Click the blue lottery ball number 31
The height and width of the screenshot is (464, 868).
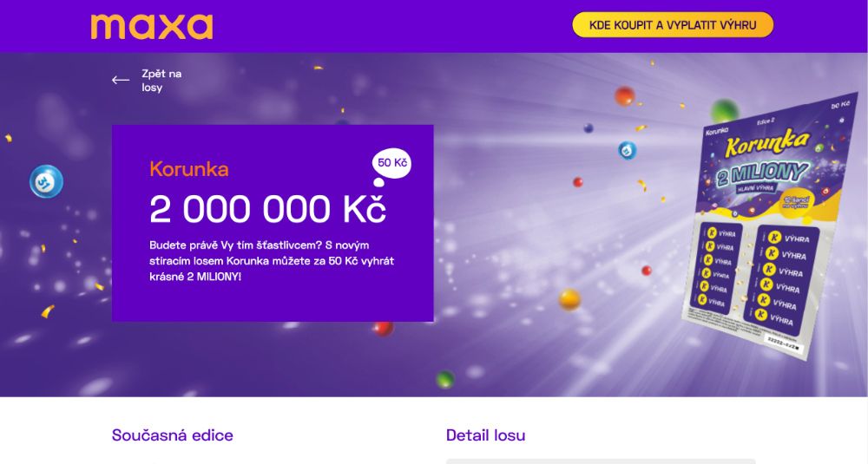[47, 181]
